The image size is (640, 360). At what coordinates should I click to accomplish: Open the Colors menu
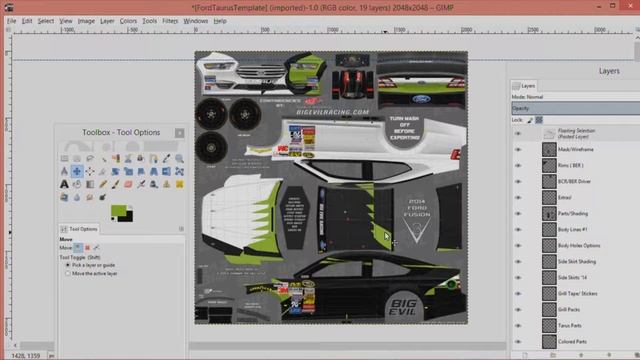pyautogui.click(x=128, y=21)
